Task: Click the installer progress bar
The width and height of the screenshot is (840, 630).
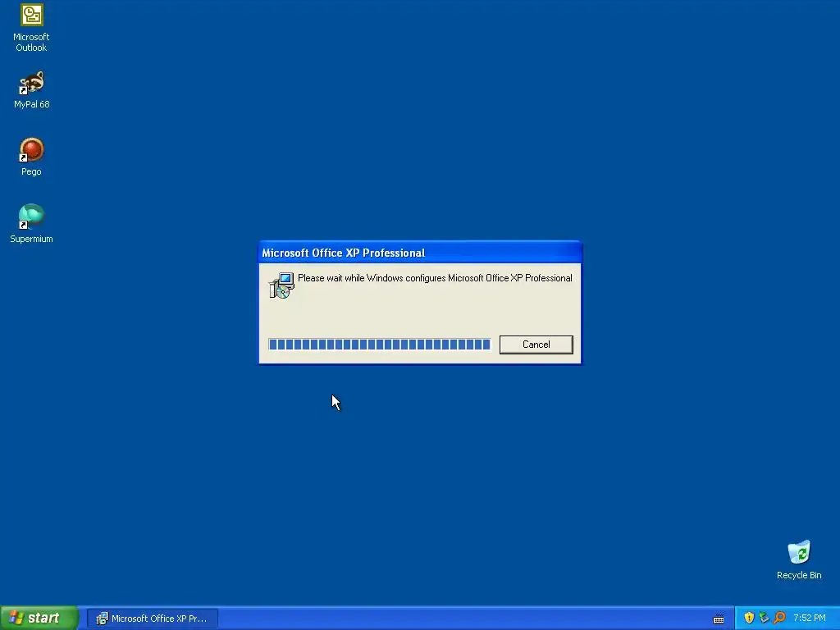Action: pyautogui.click(x=379, y=345)
